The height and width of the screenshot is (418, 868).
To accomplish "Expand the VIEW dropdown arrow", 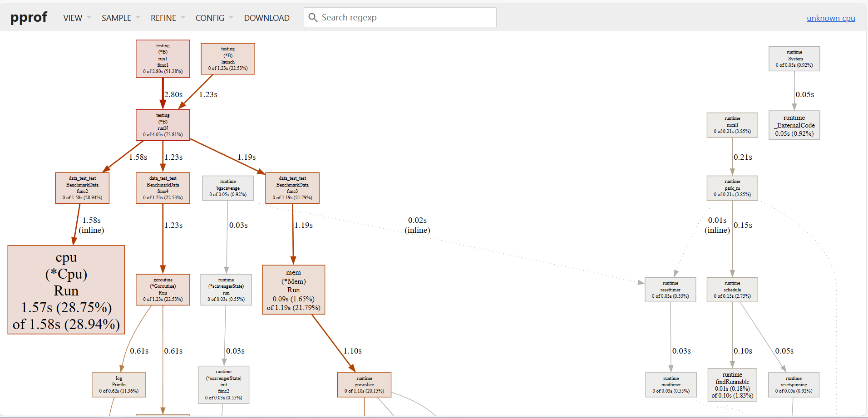I will click(89, 18).
